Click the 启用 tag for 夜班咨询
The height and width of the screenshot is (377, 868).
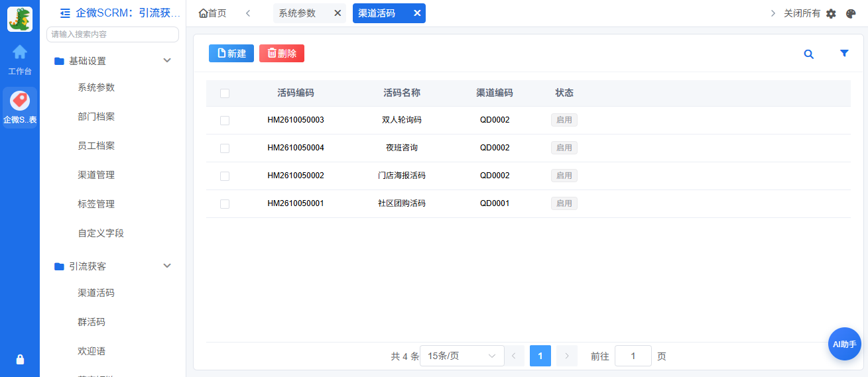(x=564, y=148)
